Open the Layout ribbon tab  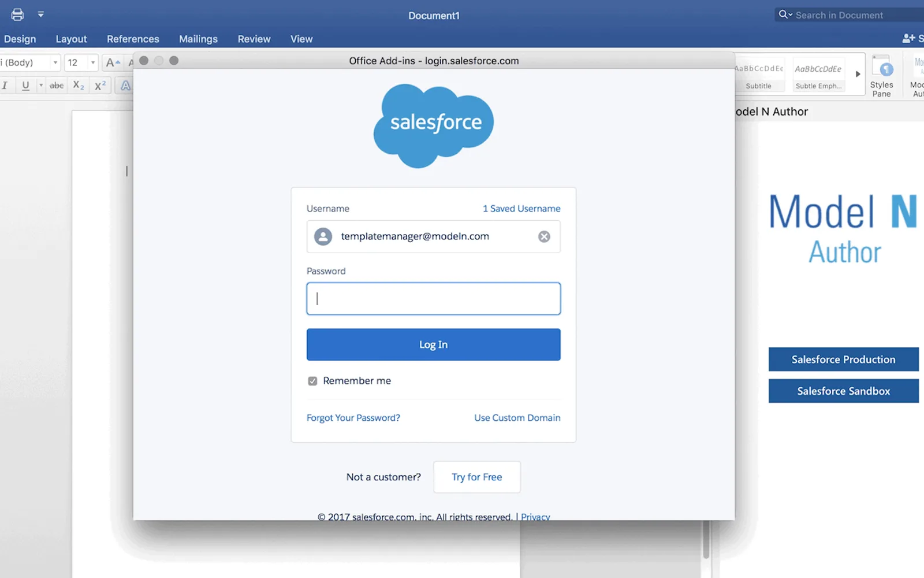tap(71, 39)
